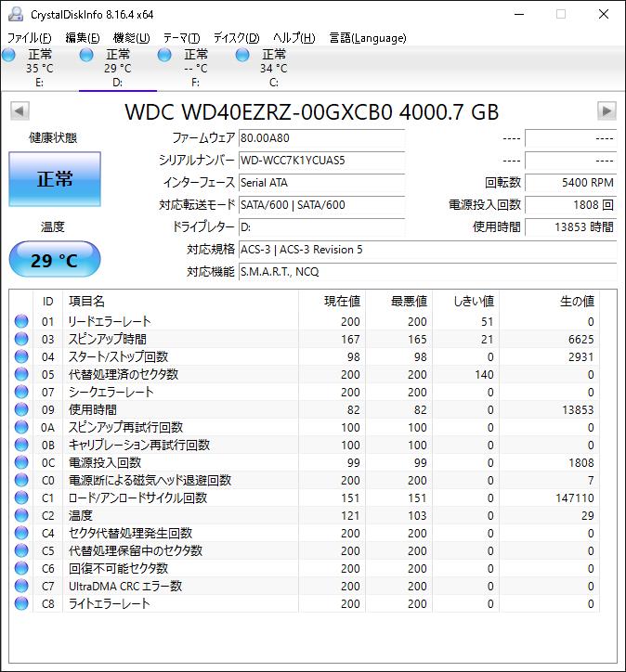Click the status orb for UltraDMA CRC エラー数
The image size is (626, 672).
pyautogui.click(x=21, y=586)
